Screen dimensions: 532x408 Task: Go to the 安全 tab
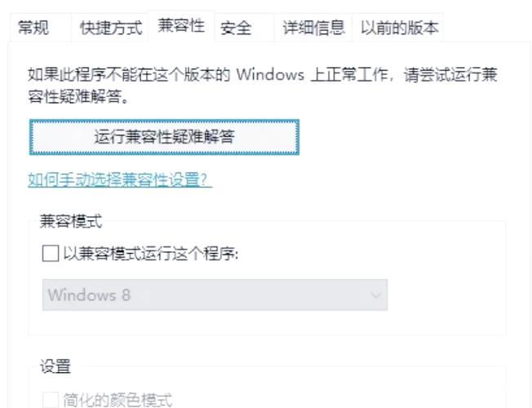pyautogui.click(x=236, y=28)
